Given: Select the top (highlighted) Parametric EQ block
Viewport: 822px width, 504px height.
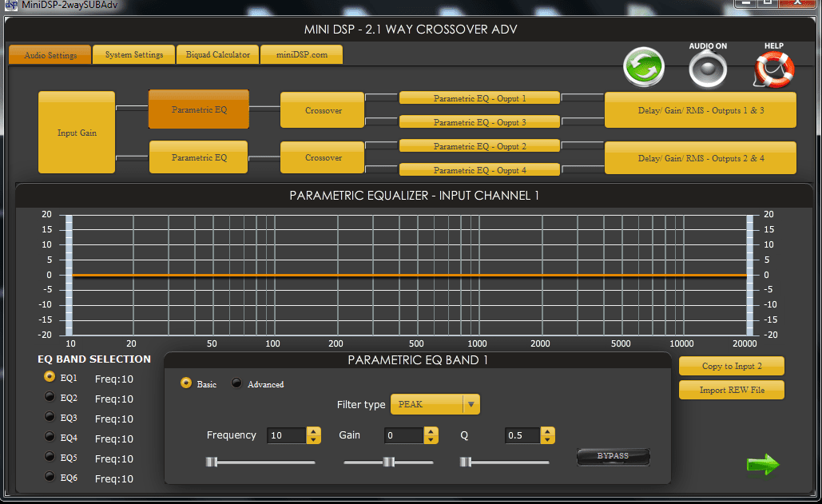Looking at the screenshot, I should [199, 109].
